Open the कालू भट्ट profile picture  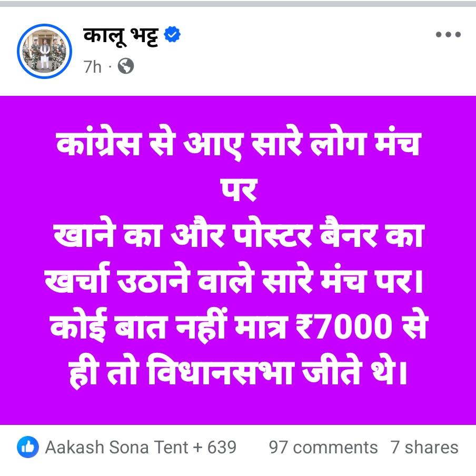point(44,51)
